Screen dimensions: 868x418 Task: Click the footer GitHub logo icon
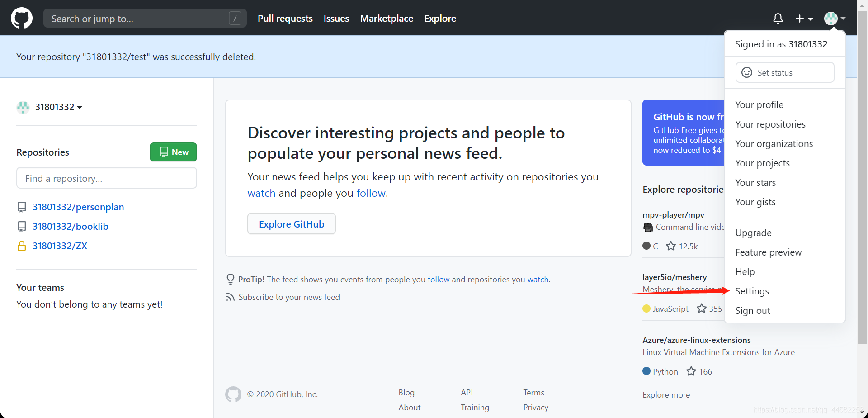tap(233, 394)
